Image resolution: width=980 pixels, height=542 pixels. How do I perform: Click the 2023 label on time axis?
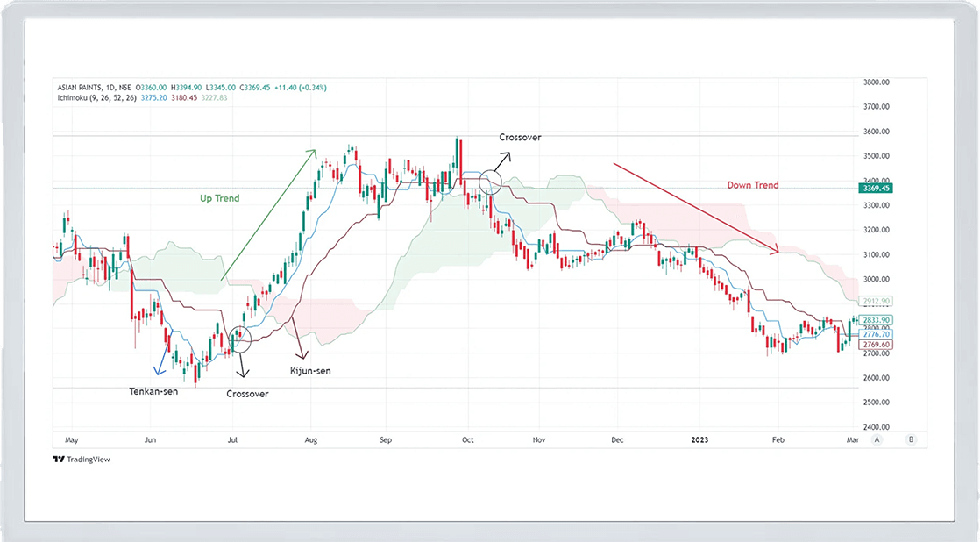(699, 439)
